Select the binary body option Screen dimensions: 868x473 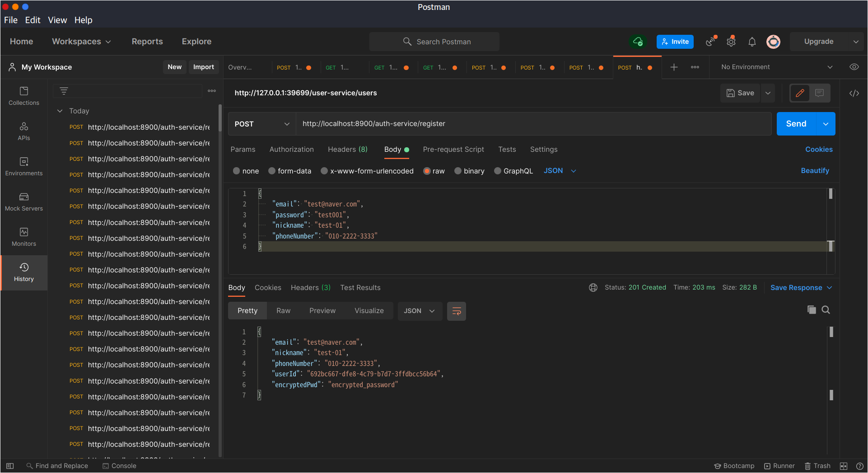tap(458, 171)
